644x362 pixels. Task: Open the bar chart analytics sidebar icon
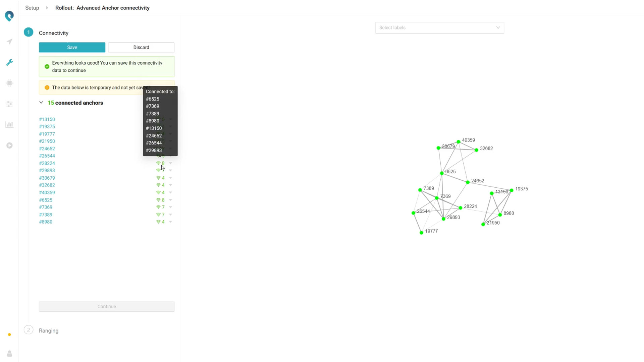(x=9, y=125)
